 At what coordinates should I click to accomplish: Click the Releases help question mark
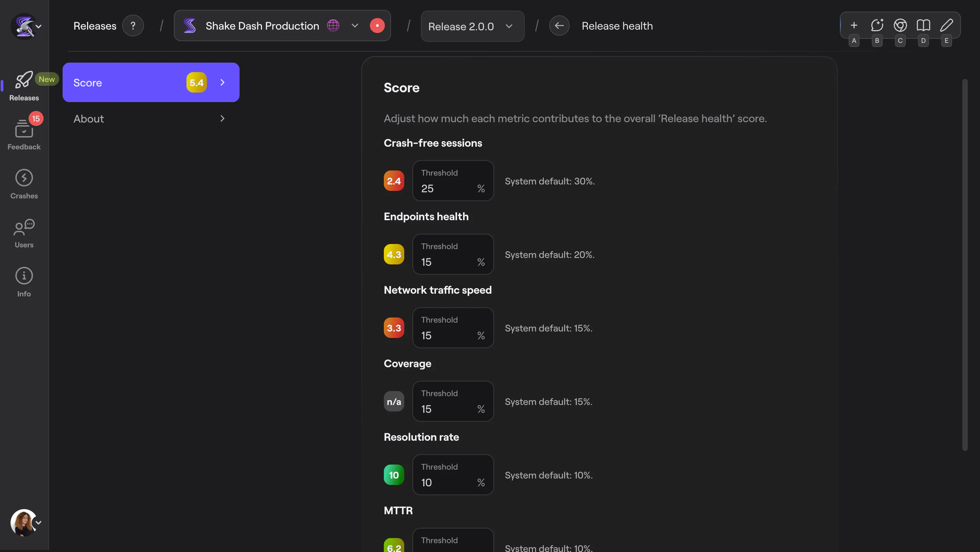pos(133,26)
